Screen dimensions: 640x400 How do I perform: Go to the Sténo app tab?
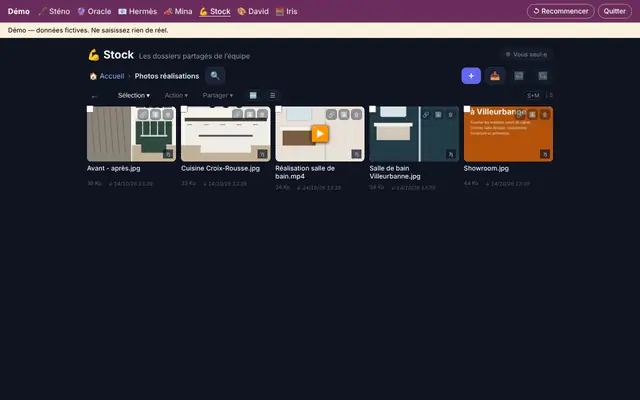point(54,11)
